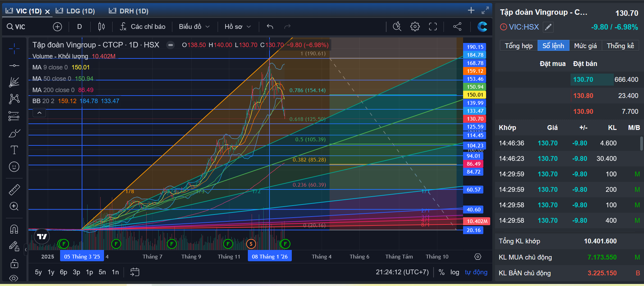Click the VIC:HSX symbol link
Screen dimensions: 644x286
(524, 27)
